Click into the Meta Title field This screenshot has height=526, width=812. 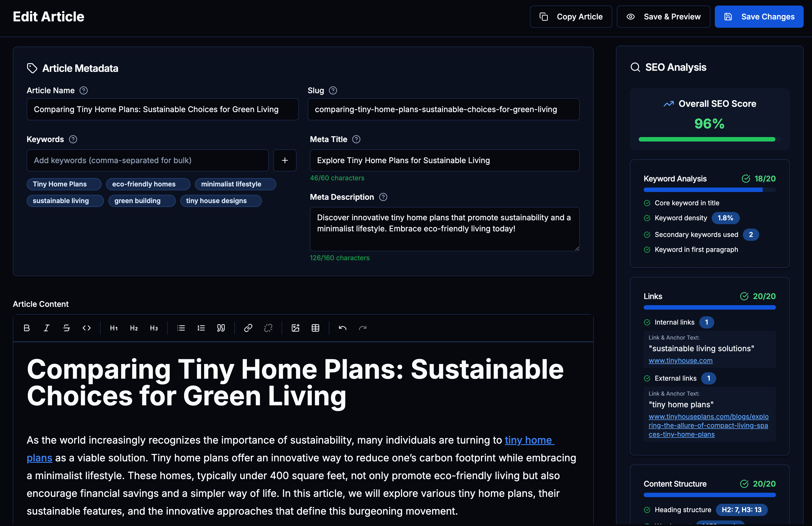[x=444, y=160]
